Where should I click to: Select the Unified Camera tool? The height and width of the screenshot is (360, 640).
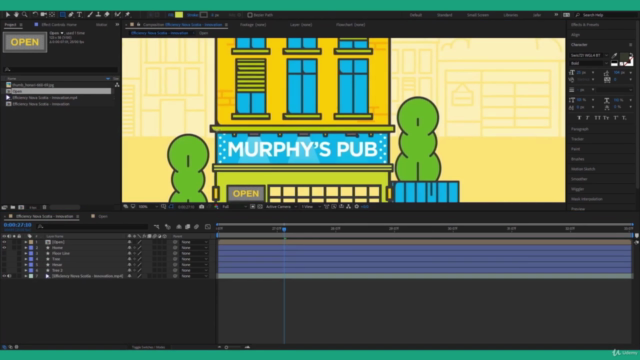coord(43,15)
